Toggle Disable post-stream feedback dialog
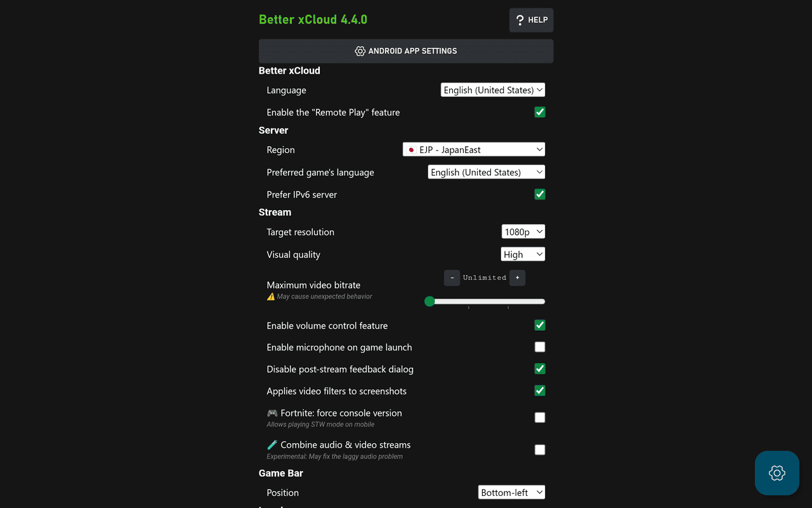 click(x=540, y=369)
